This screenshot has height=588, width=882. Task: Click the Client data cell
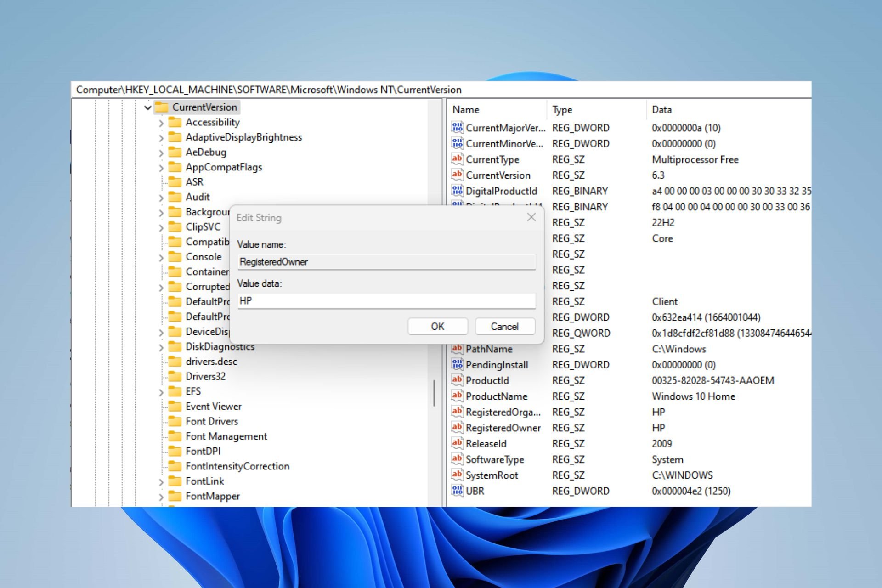pos(664,301)
